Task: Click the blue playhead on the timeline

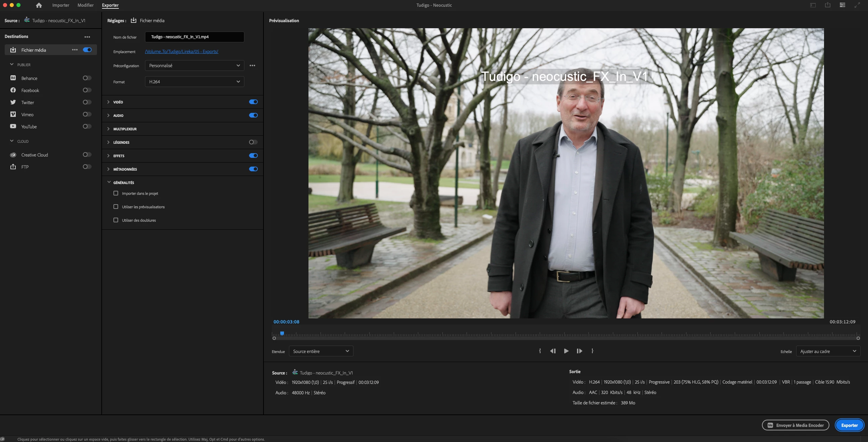Action: pyautogui.click(x=282, y=334)
